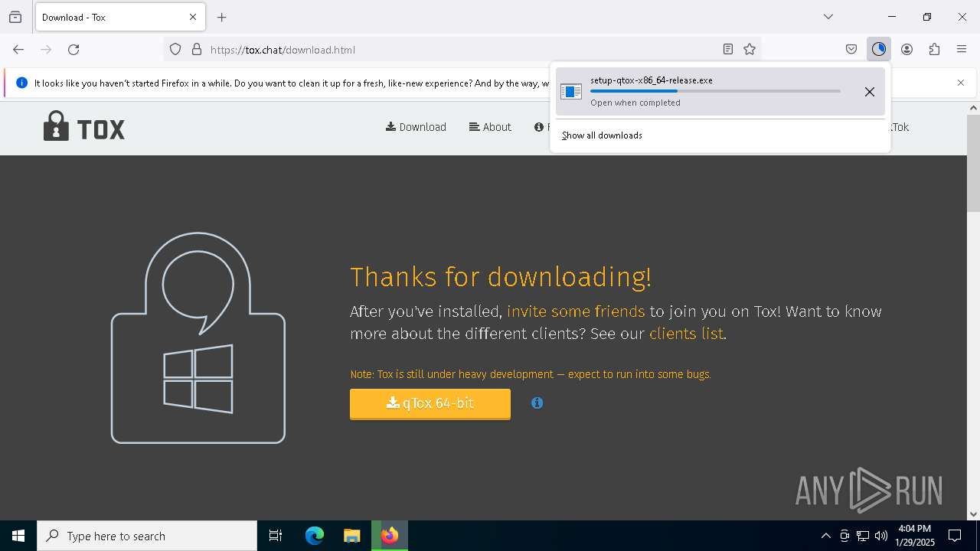Open network status tray icon
The height and width of the screenshot is (551, 980).
863,536
